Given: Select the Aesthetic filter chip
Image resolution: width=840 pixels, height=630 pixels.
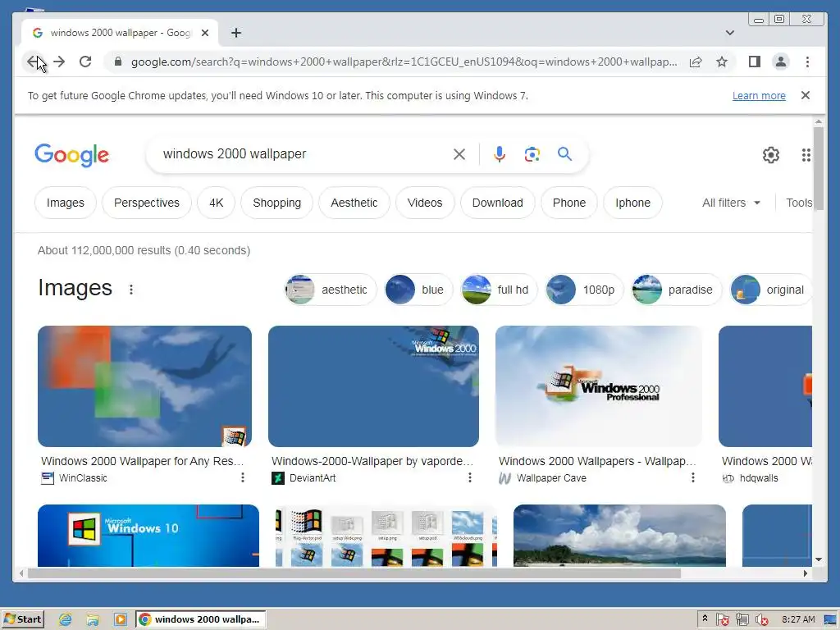Looking at the screenshot, I should click(354, 203).
